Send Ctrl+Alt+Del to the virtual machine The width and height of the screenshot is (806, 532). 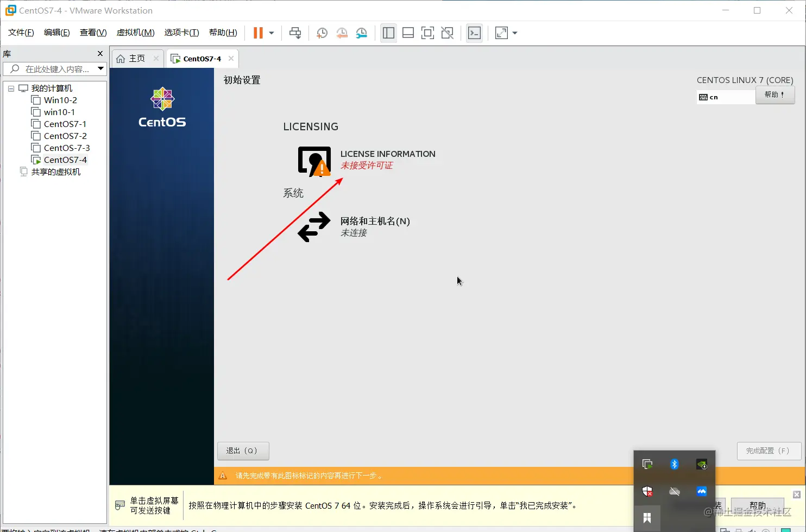pos(295,33)
